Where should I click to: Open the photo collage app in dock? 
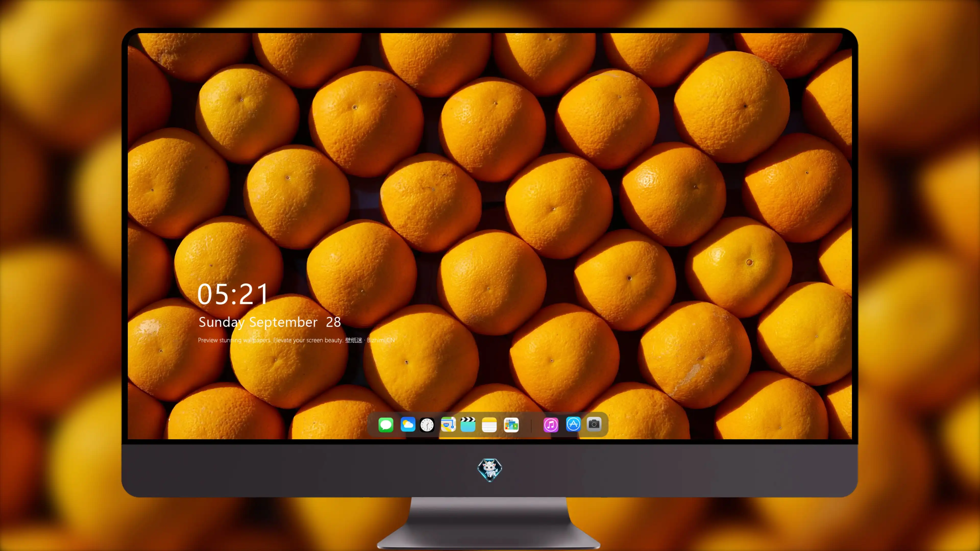coord(511,425)
